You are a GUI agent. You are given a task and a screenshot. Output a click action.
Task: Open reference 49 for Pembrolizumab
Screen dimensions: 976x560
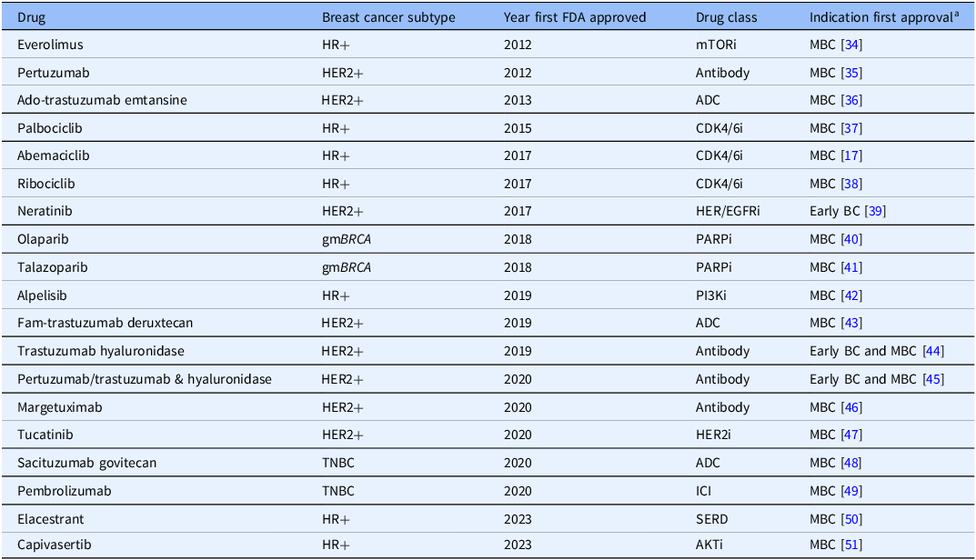coord(851,491)
